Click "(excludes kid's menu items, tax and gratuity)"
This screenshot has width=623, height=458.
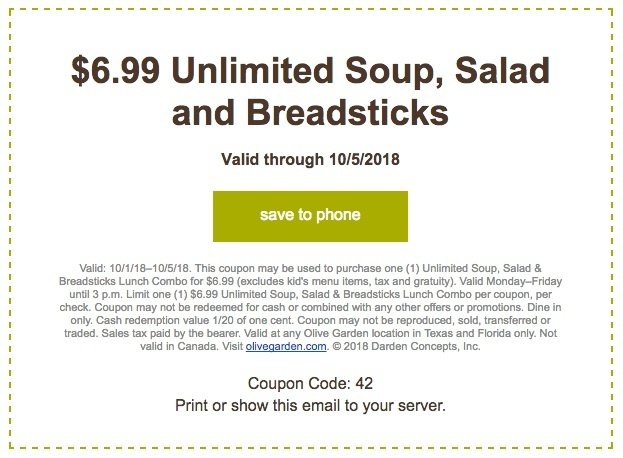(x=345, y=281)
